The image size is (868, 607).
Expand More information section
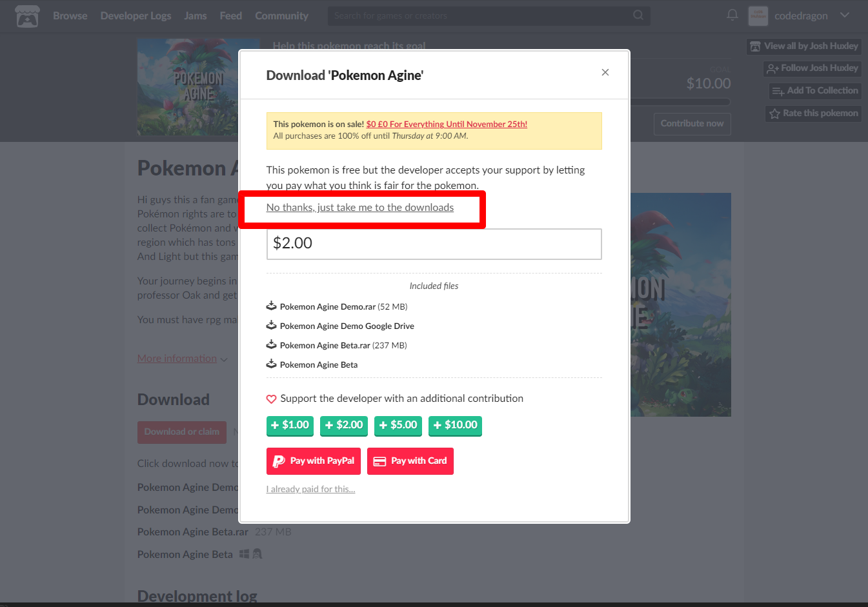182,359
